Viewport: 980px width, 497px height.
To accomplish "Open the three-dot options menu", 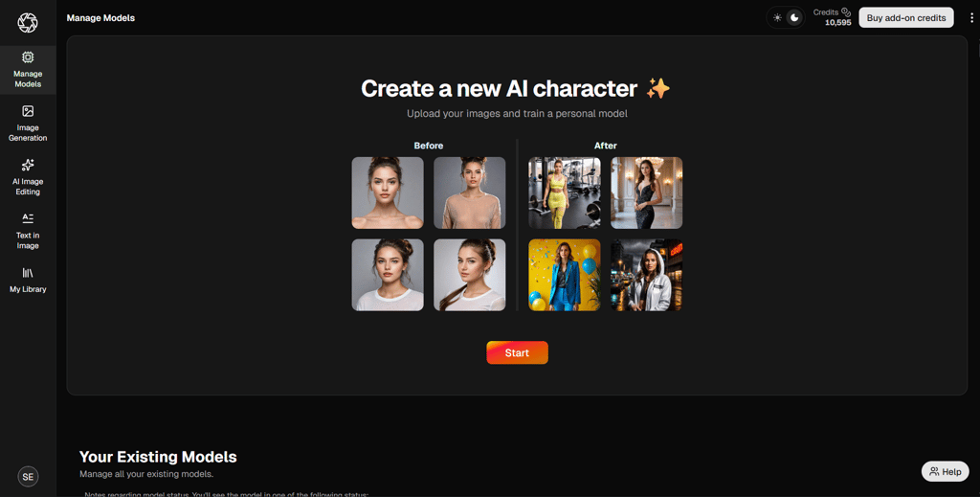I will tap(972, 18).
